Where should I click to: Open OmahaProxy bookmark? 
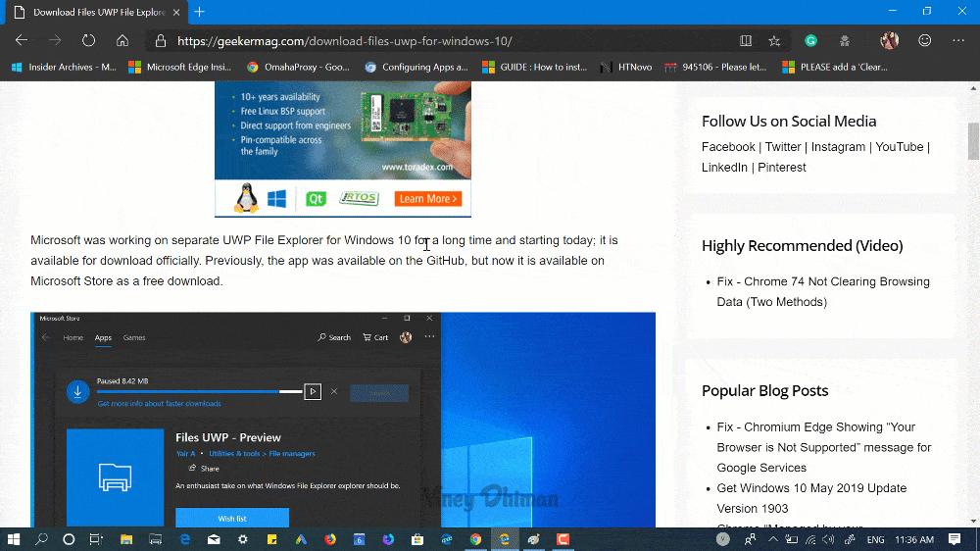click(298, 67)
